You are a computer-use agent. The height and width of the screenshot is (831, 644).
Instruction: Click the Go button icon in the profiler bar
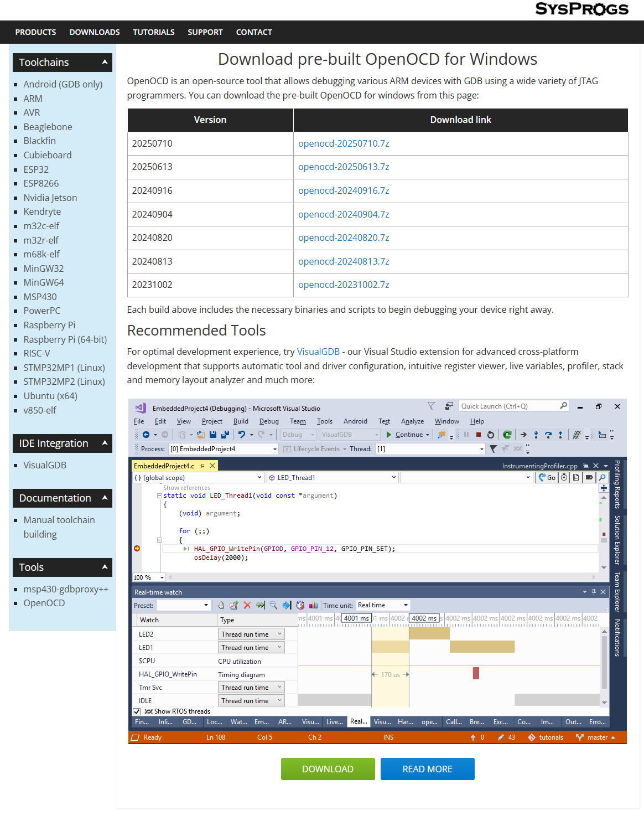547,477
